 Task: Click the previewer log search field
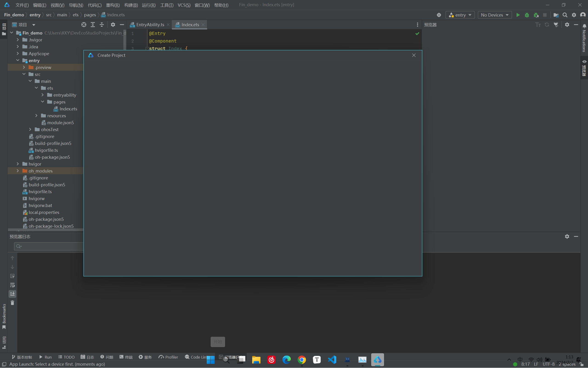(x=49, y=246)
